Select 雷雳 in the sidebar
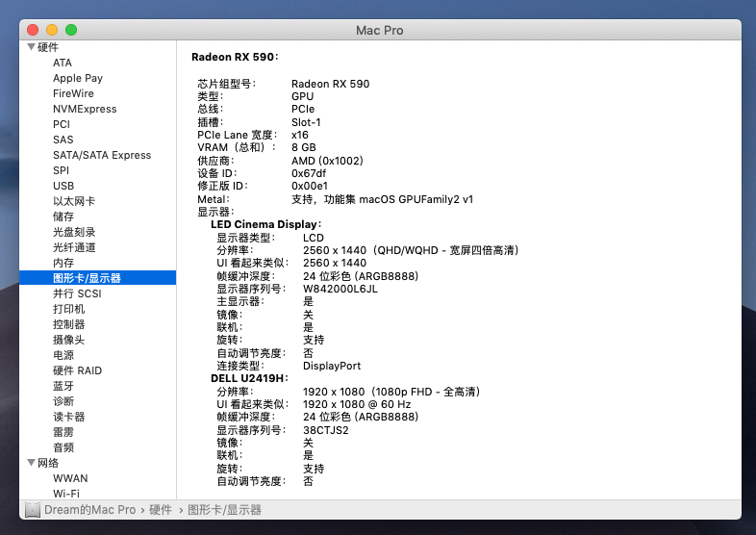The height and width of the screenshot is (535, 756). click(63, 432)
